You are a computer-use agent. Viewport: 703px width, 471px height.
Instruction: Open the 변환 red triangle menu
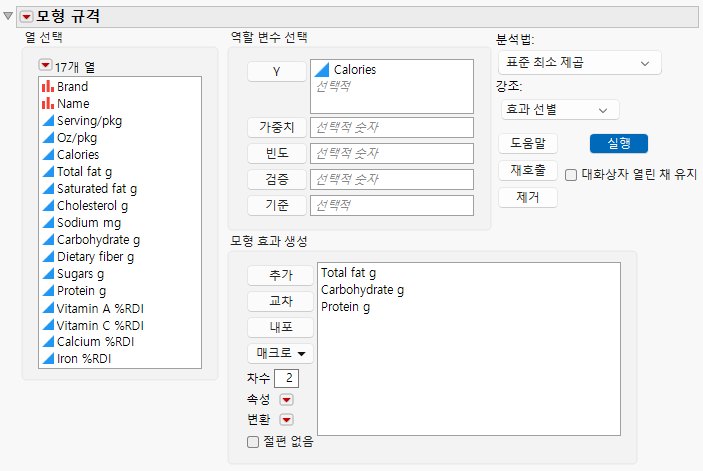click(x=286, y=420)
